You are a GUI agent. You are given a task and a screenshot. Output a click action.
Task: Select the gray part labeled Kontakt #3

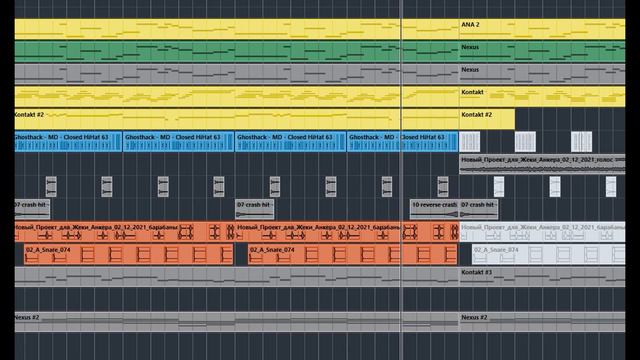(542, 277)
